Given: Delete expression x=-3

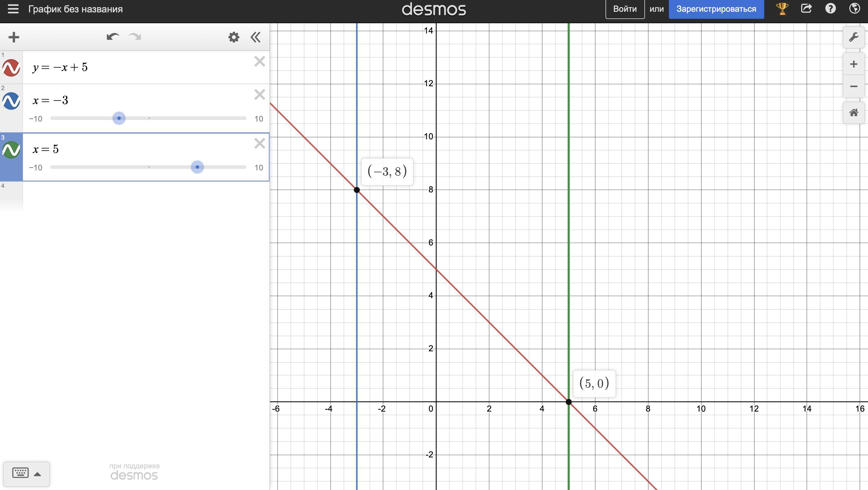Looking at the screenshot, I should click(259, 94).
